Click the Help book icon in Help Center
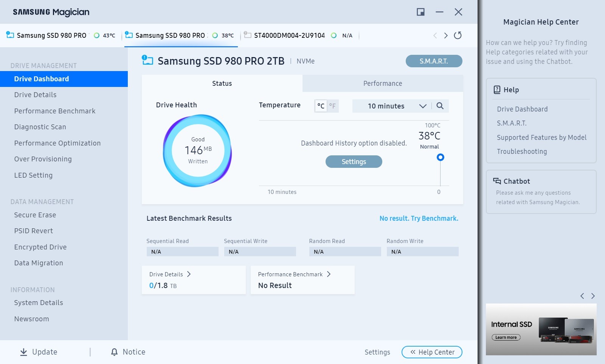 click(x=497, y=90)
